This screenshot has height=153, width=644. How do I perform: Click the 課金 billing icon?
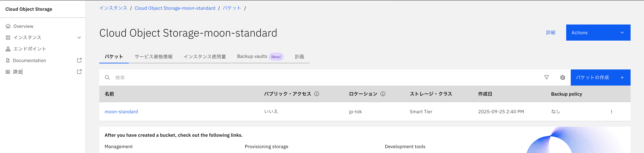pyautogui.click(x=8, y=72)
